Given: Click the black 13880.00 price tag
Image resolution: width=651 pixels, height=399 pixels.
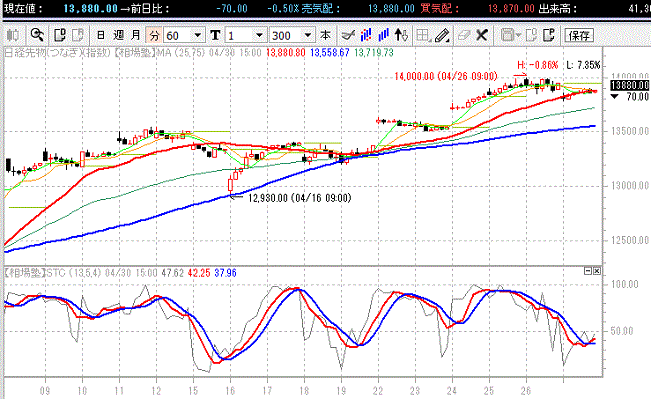Looking at the screenshot, I should click(629, 86).
